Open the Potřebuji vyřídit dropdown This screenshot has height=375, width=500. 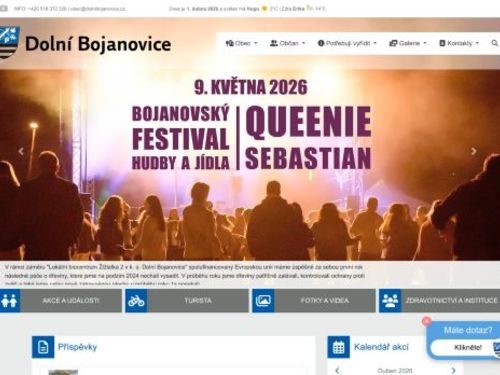[x=347, y=43]
